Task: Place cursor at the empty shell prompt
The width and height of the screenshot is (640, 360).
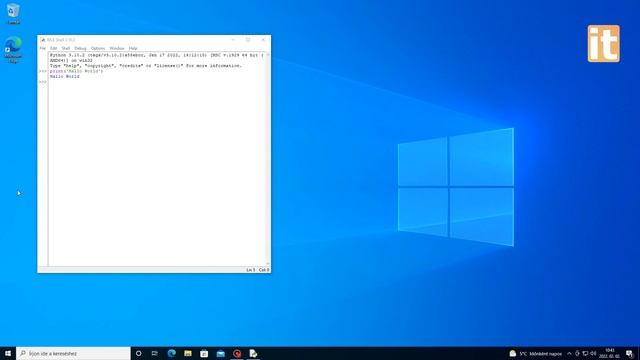Action: point(157,82)
